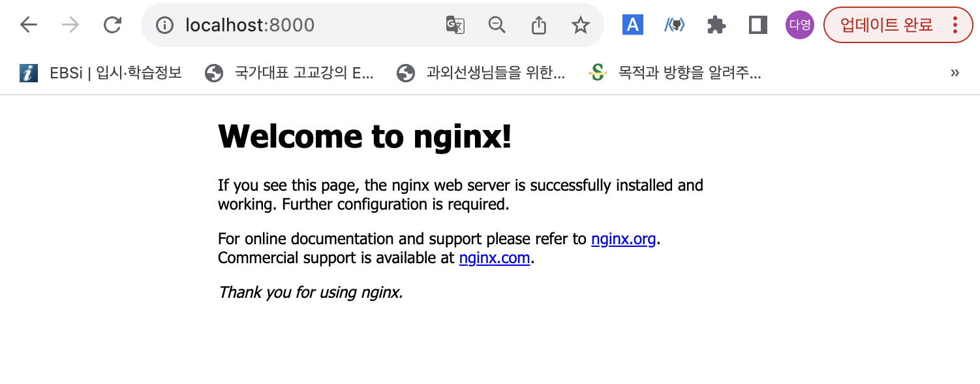
Task: Open the 과외선생님들을 위한 bookmark
Action: click(481, 72)
